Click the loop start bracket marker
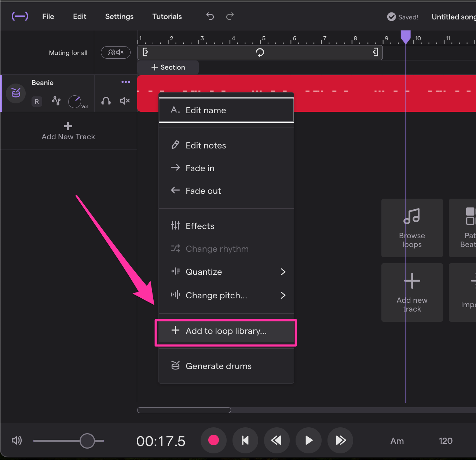The width and height of the screenshot is (476, 475). [x=145, y=52]
